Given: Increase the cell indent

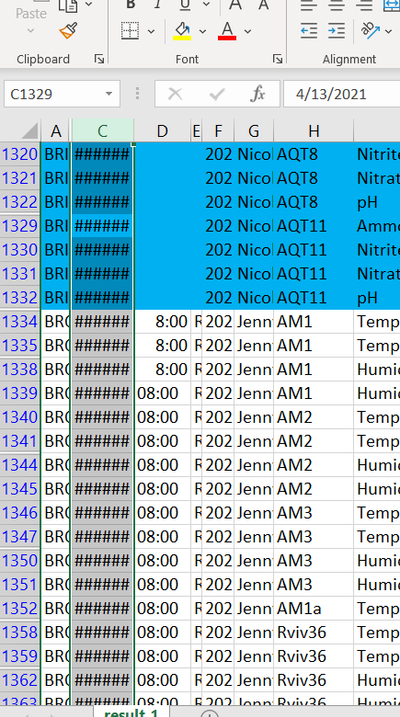Looking at the screenshot, I should (337, 31).
